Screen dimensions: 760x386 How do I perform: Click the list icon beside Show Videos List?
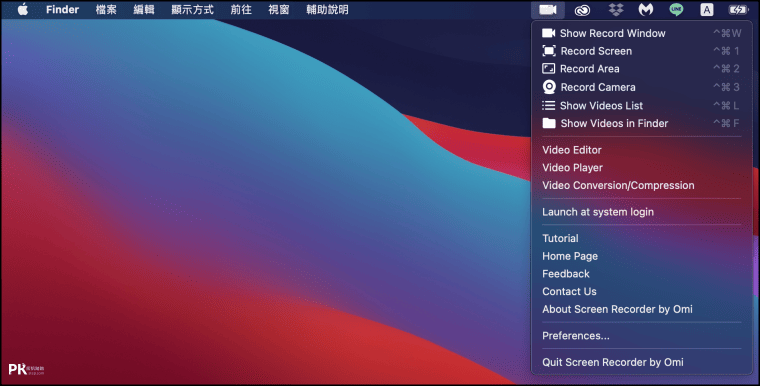pos(549,105)
